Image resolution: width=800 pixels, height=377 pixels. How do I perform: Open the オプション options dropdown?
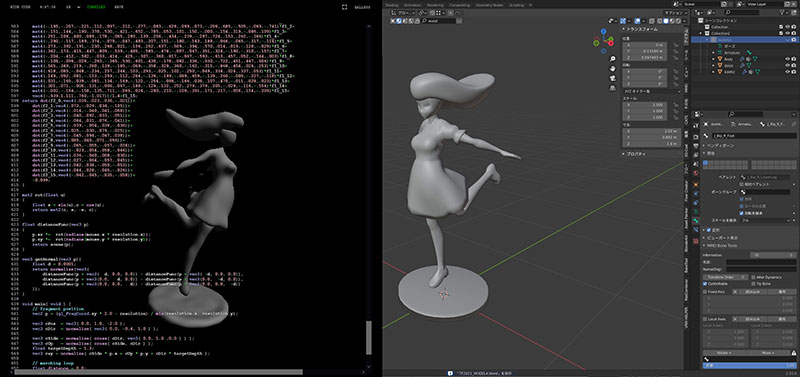(676, 13)
